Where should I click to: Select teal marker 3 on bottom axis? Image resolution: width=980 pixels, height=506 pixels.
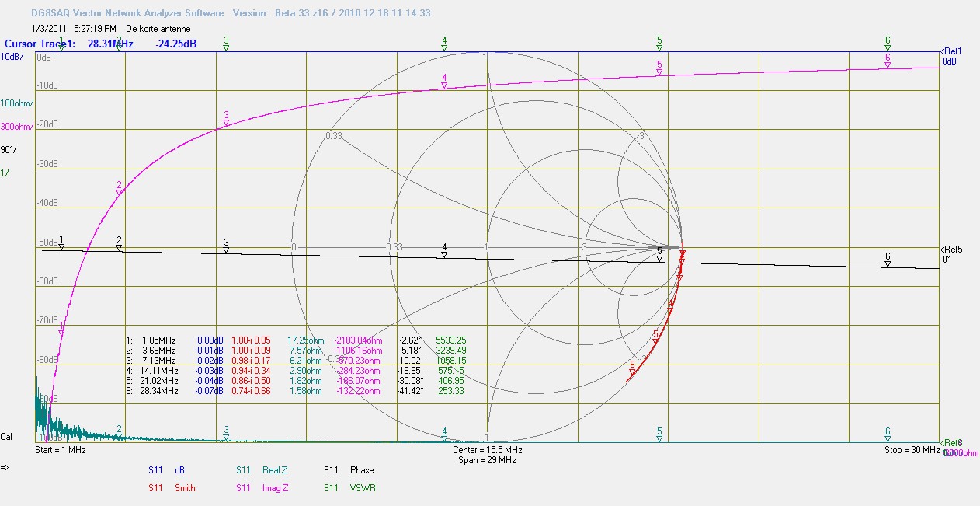point(226,434)
